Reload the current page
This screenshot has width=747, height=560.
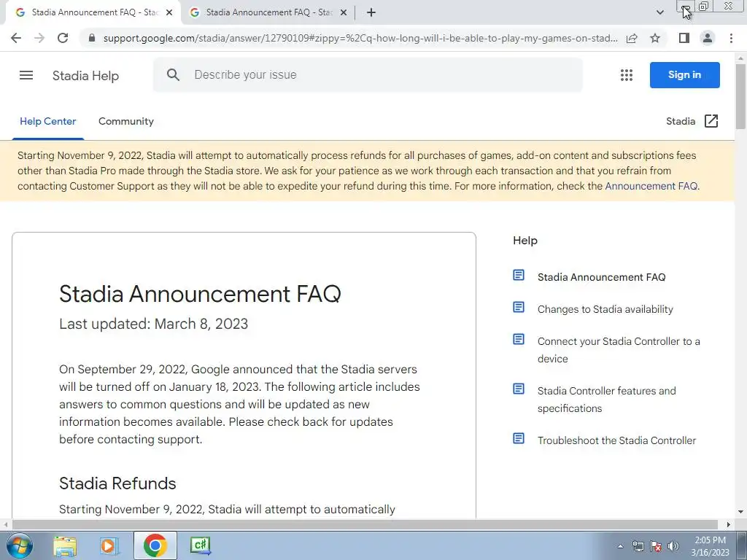(x=63, y=38)
